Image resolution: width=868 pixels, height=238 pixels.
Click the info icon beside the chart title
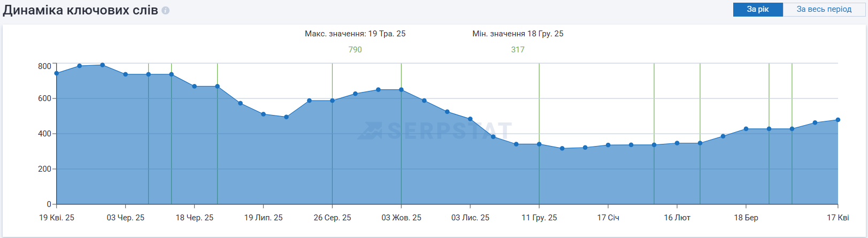pos(166,11)
